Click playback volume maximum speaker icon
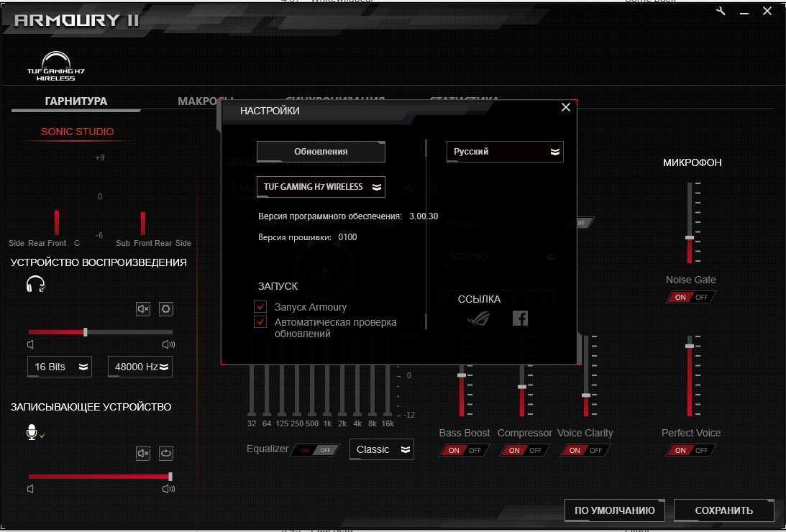This screenshot has height=532, width=786. click(x=168, y=344)
